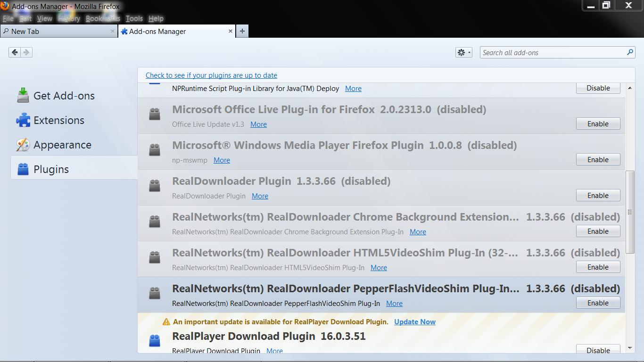Open the Edit menu

(x=25, y=19)
